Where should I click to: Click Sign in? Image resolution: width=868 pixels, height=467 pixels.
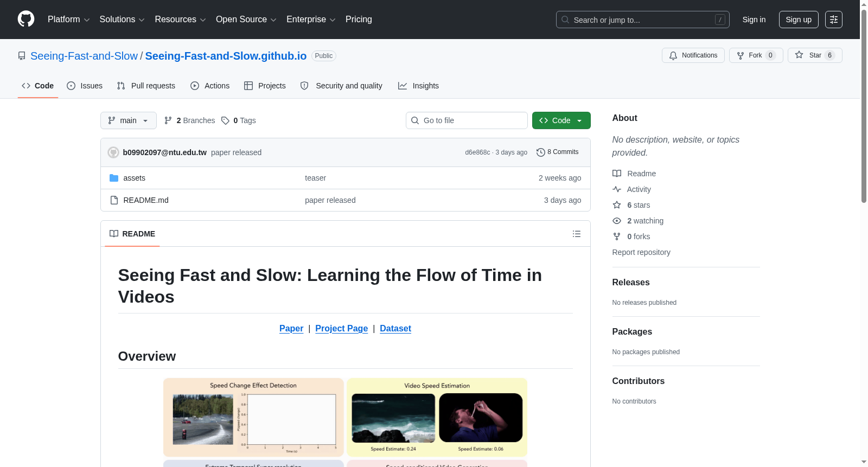[754, 20]
